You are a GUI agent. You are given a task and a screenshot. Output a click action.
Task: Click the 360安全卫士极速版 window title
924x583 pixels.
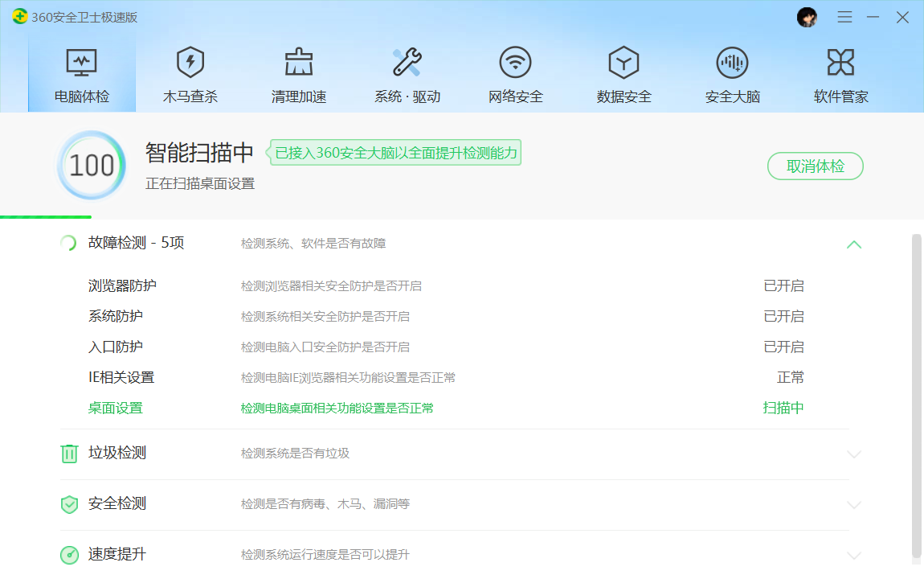click(x=84, y=17)
